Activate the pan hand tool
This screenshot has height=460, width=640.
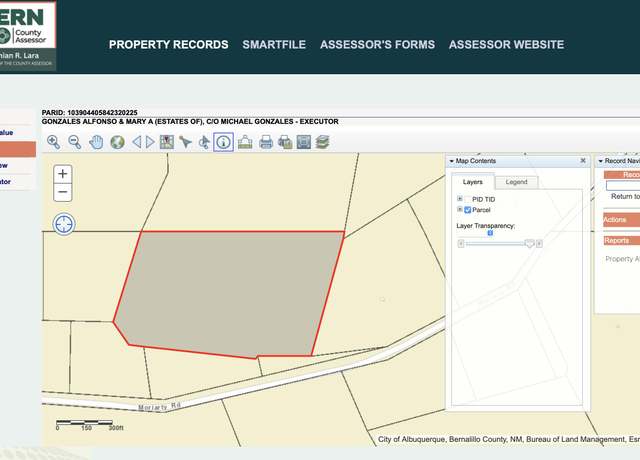(x=96, y=142)
